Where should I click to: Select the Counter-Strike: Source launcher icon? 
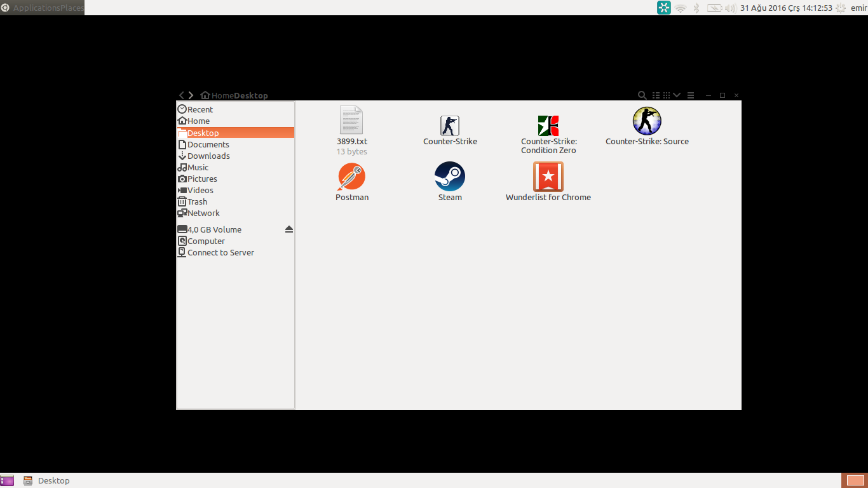[x=647, y=121]
